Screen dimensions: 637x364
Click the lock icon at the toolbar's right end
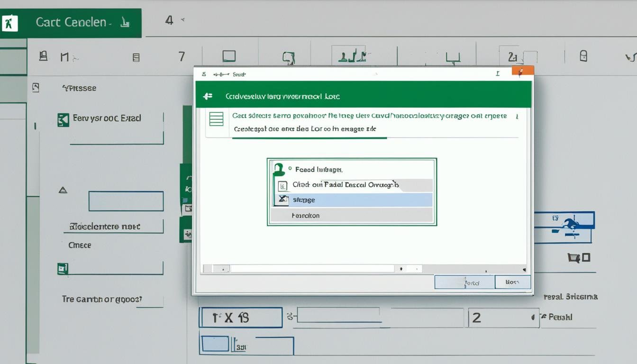tap(584, 56)
